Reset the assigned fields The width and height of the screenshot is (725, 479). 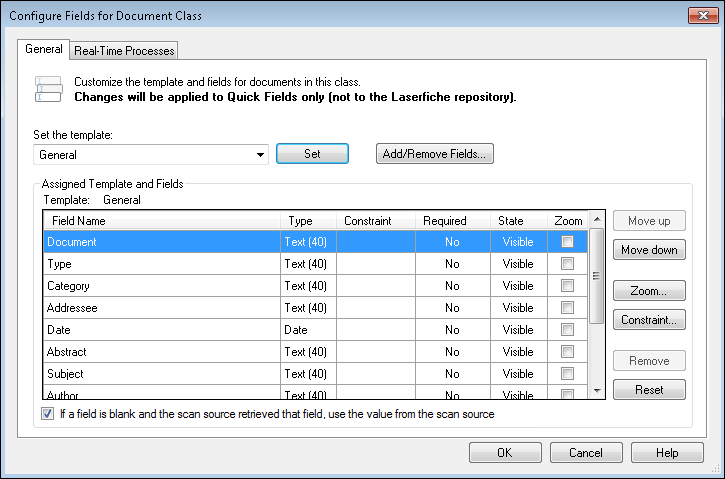click(x=649, y=390)
